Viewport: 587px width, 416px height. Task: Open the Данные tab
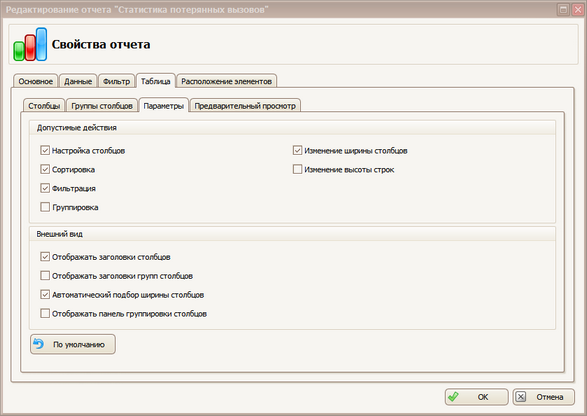click(x=78, y=81)
